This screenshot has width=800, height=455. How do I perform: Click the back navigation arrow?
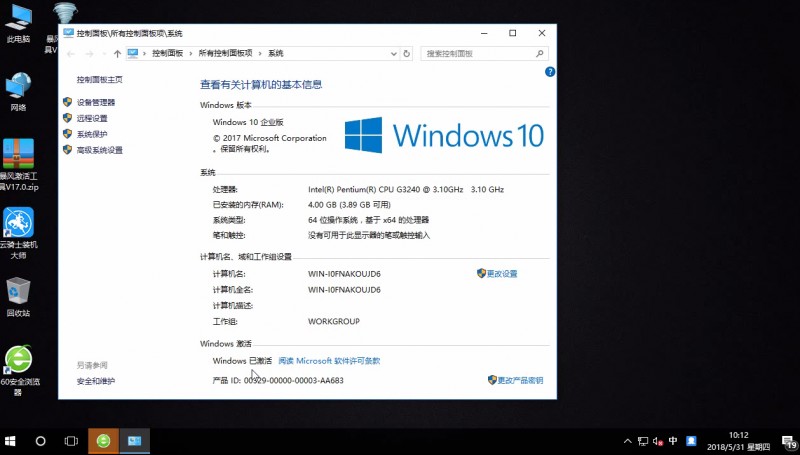coord(71,54)
